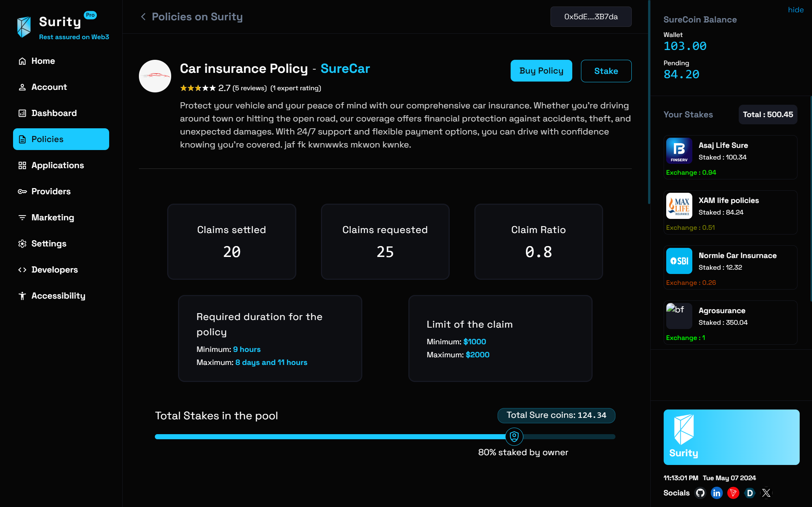Click the SBI logo of Normie Car Insurnace
This screenshot has width=812, height=507.
click(x=679, y=261)
